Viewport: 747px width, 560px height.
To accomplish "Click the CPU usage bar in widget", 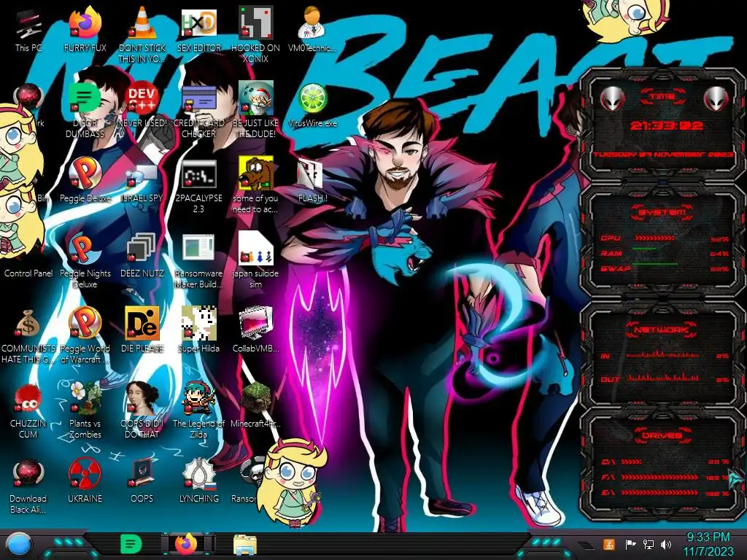I will 654,238.
